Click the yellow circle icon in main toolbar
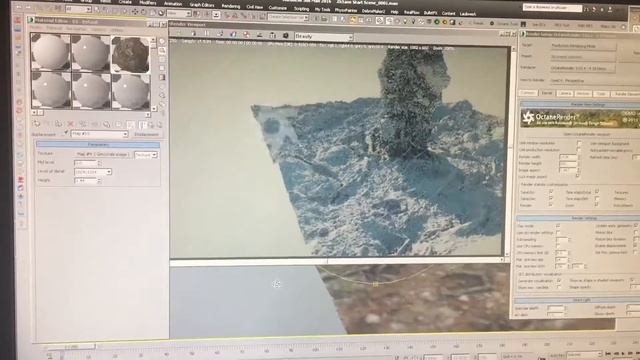640x360 pixels. pyautogui.click(x=444, y=22)
